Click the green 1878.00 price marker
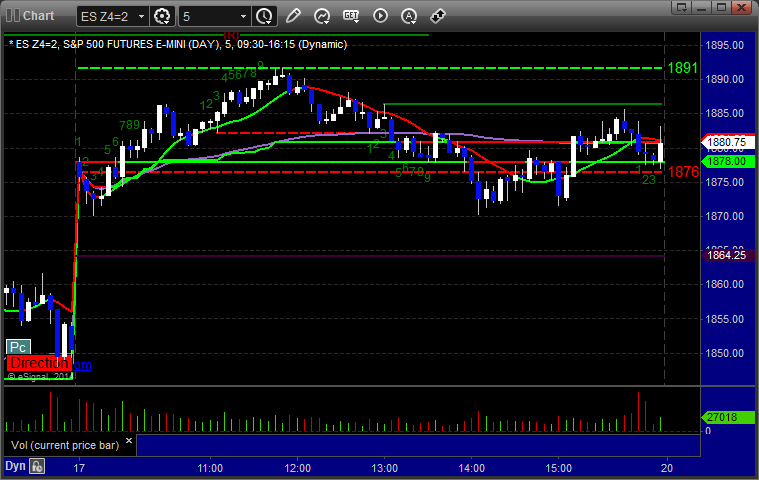759x480 pixels. 727,161
